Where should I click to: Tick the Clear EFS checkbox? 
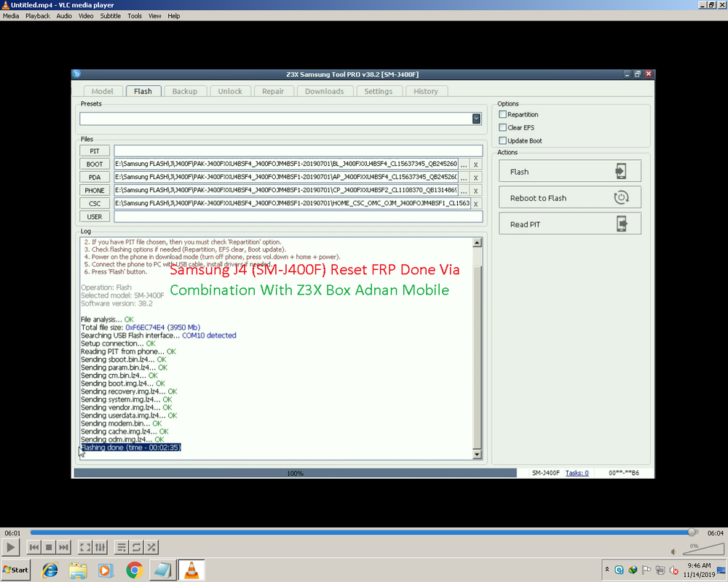click(x=502, y=127)
